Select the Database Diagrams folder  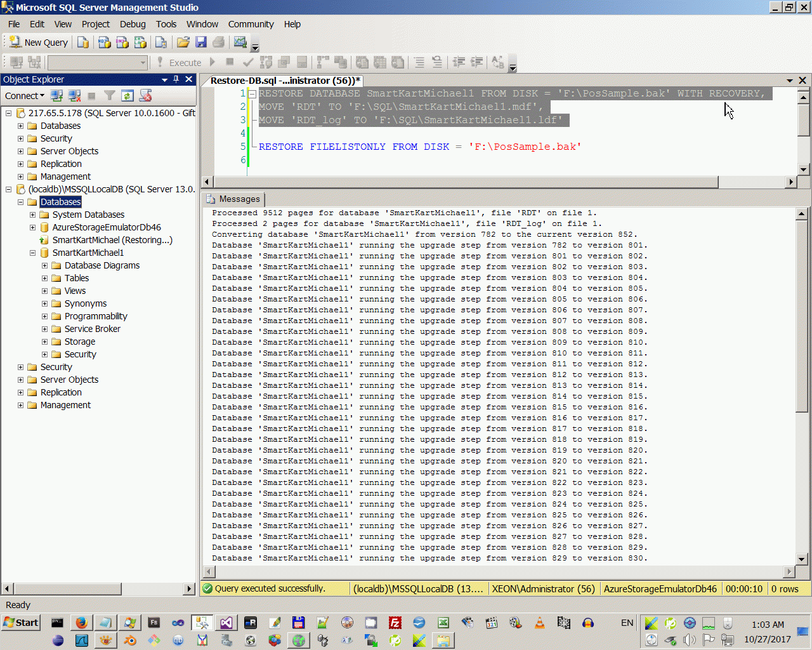(102, 265)
